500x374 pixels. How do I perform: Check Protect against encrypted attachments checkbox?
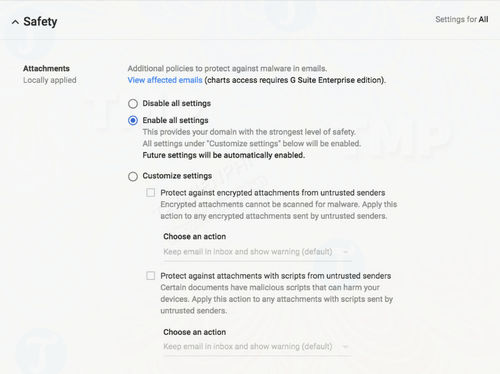151,193
